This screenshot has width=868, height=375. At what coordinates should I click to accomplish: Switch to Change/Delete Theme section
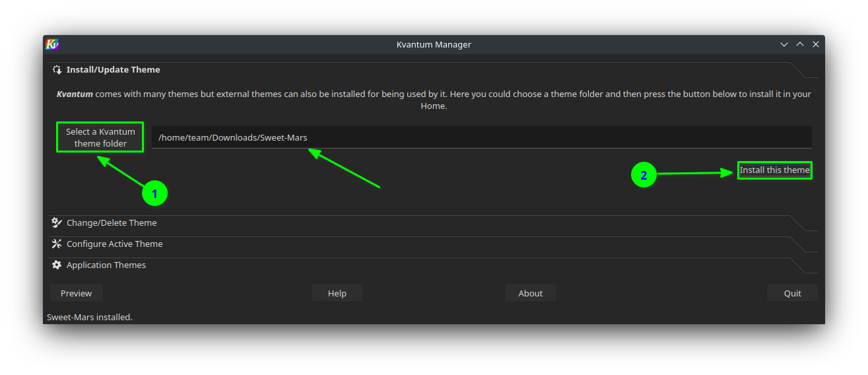click(434, 222)
